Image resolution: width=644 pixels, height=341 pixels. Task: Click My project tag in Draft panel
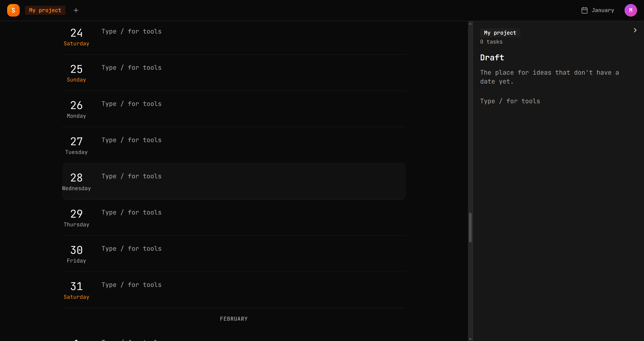coord(500,33)
